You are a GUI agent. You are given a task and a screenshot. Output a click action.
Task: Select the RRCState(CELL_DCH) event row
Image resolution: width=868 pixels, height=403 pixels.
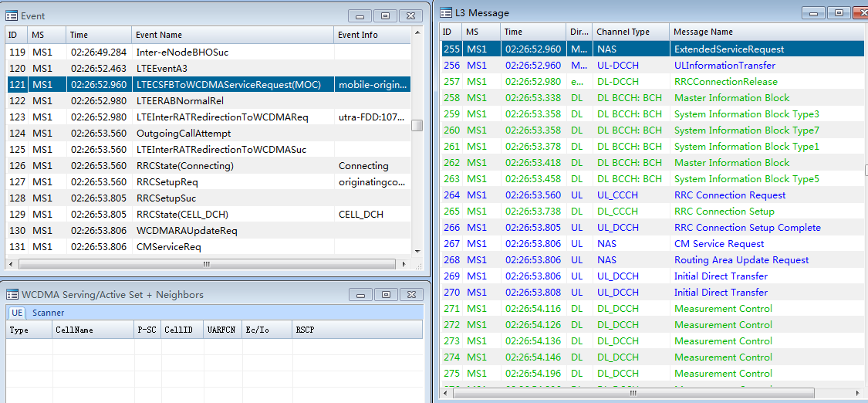(x=208, y=214)
